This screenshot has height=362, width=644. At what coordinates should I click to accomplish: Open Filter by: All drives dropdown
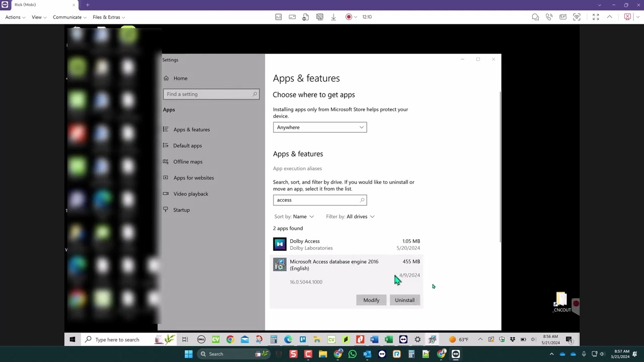click(350, 217)
